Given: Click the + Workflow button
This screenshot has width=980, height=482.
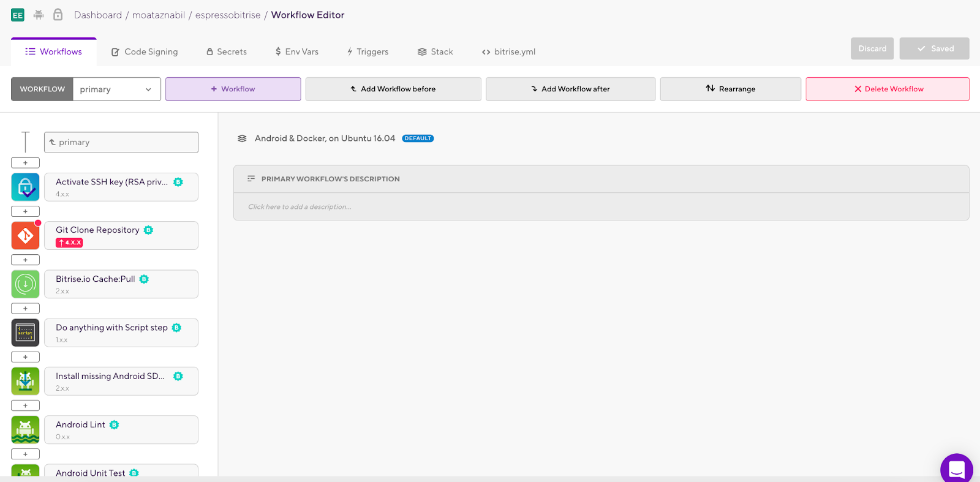Looking at the screenshot, I should [233, 89].
